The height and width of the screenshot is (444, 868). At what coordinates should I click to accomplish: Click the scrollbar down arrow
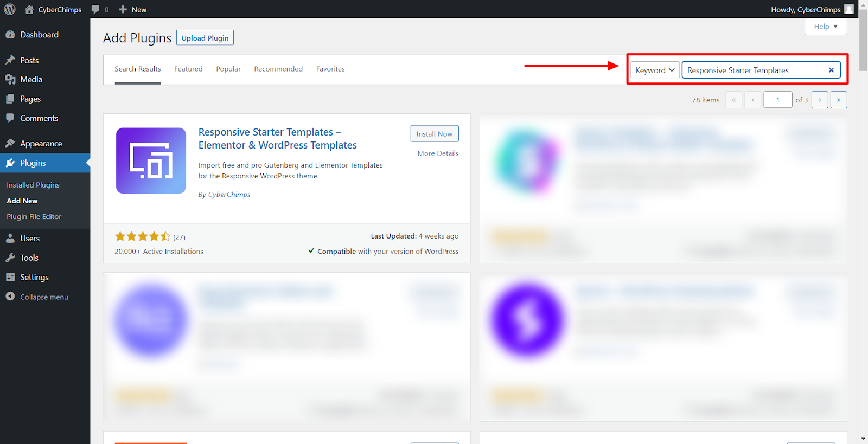click(863, 439)
